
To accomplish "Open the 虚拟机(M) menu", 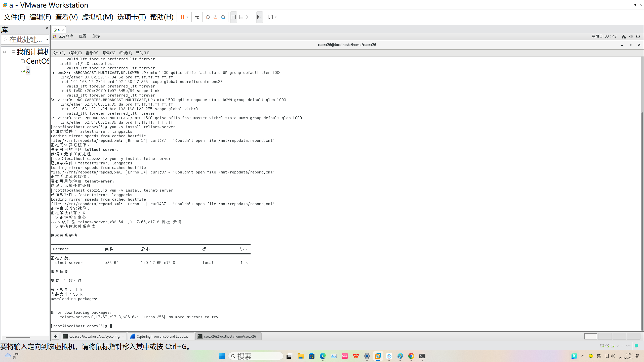I will point(97,17).
